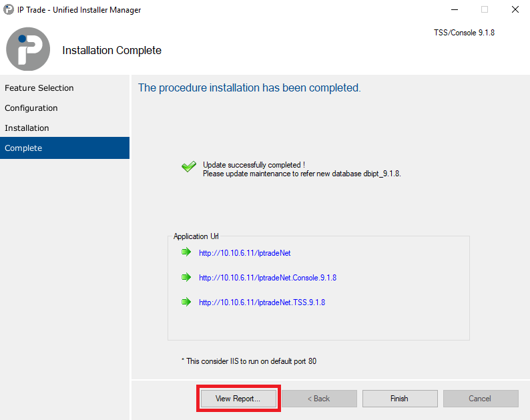Click green arrow beside TSS.9.1.8 URL
This screenshot has width=530, height=420.
186,302
